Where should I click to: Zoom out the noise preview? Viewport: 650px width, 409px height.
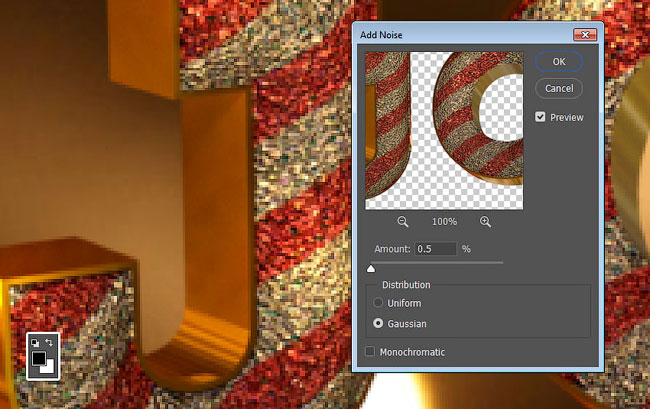click(x=403, y=222)
